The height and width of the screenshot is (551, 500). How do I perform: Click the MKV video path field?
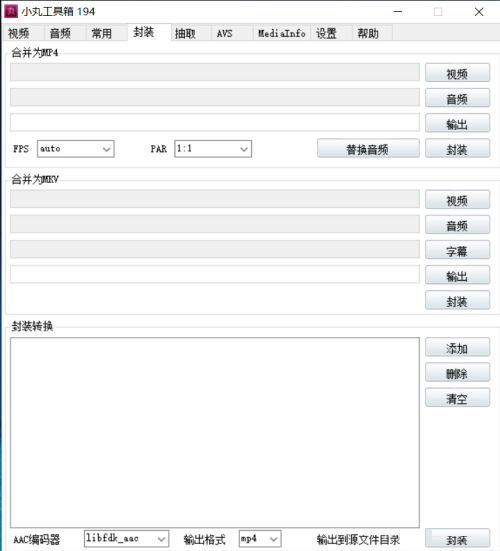215,199
